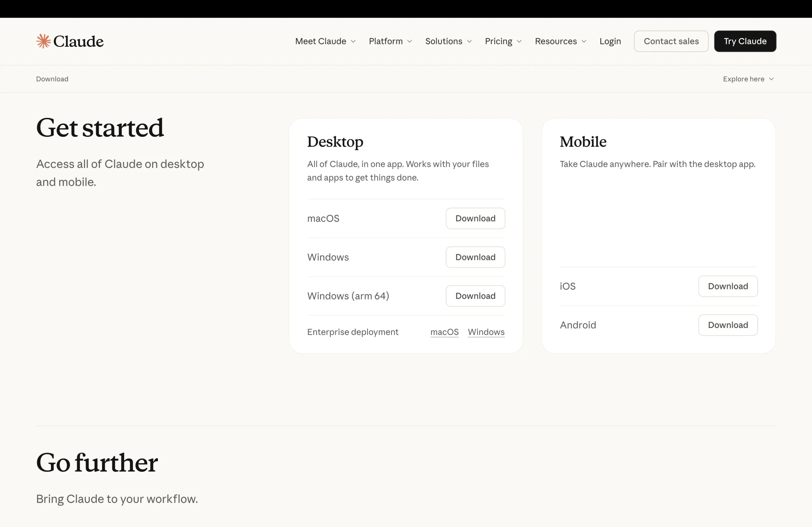Expand the Meet Claude menu chevron

[353, 42]
